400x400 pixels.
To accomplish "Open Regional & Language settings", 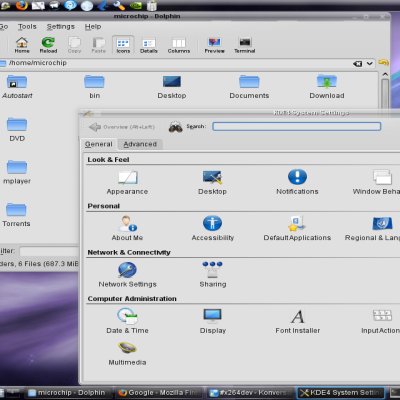I will 373,229.
